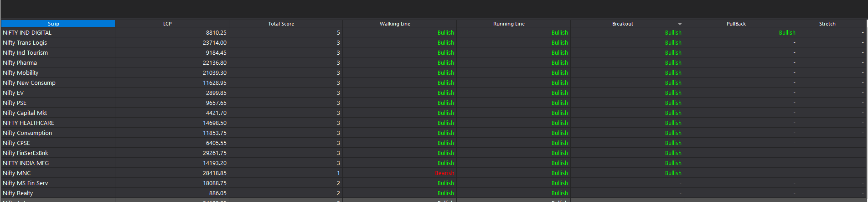The width and height of the screenshot is (868, 202).
Task: Click Nifty MNC Breakout Bullish cell
Action: tap(673, 173)
